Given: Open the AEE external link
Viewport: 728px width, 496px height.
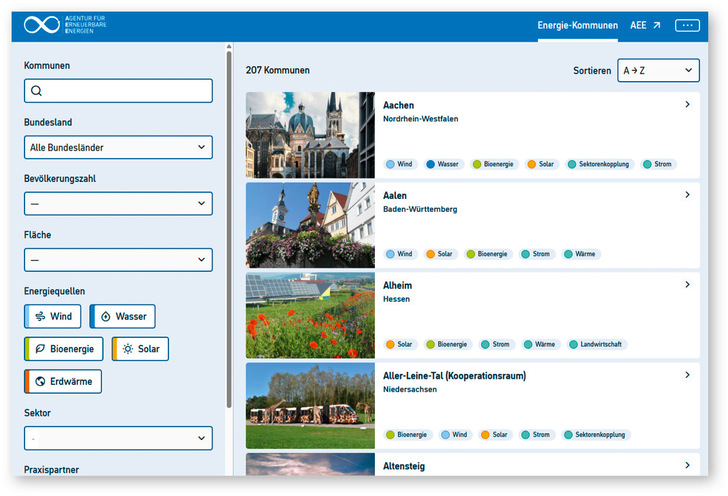Looking at the screenshot, I should [x=645, y=25].
